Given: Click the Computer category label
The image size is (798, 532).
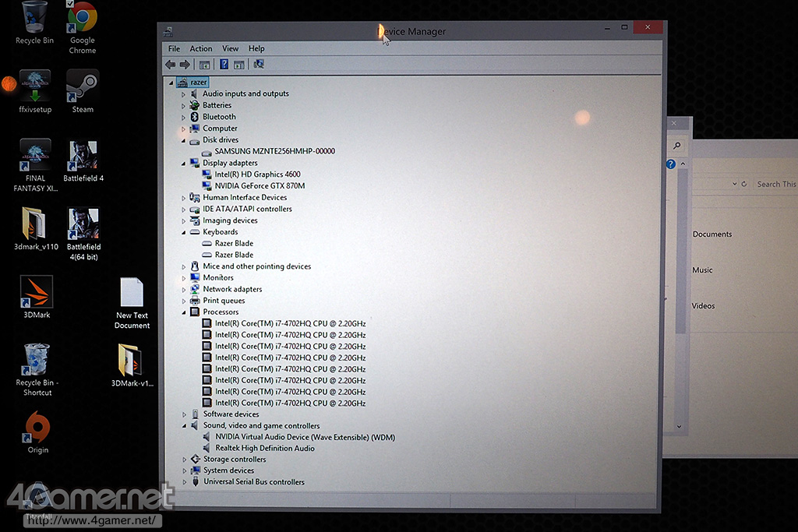Looking at the screenshot, I should [x=220, y=129].
